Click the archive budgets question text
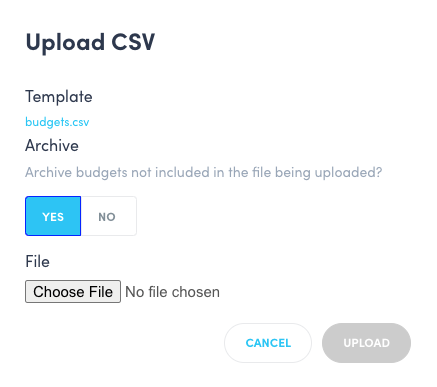Image resolution: width=437 pixels, height=387 pixels. coord(203,173)
